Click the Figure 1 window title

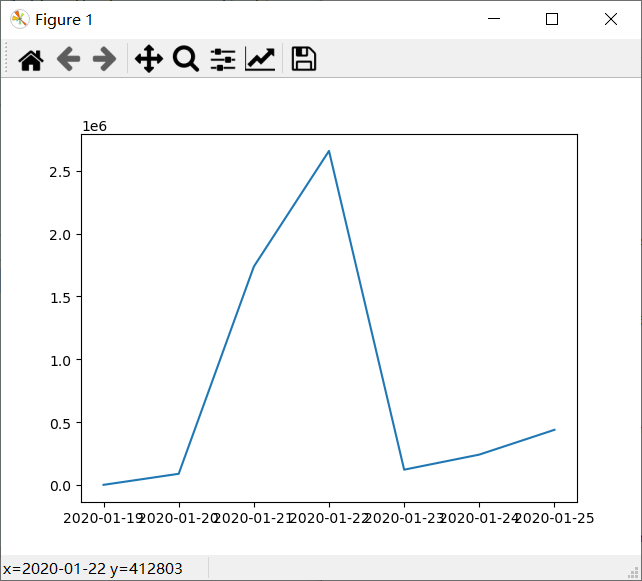[x=64, y=20]
